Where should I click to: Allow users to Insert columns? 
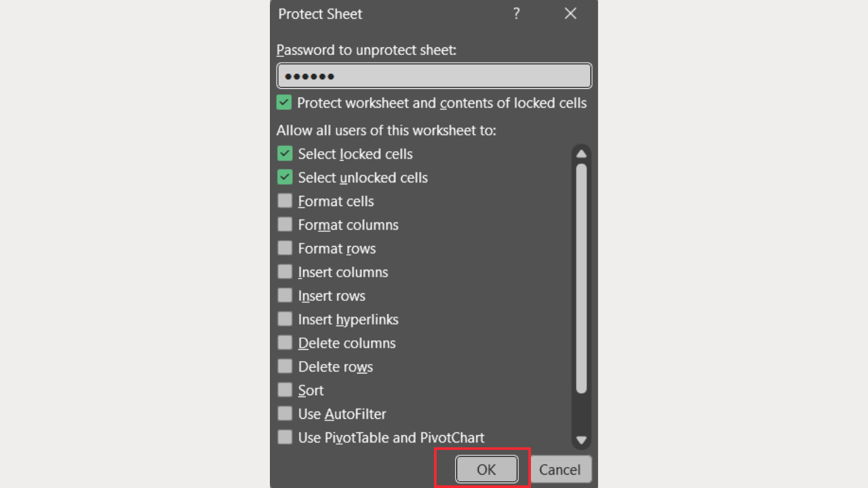(285, 272)
